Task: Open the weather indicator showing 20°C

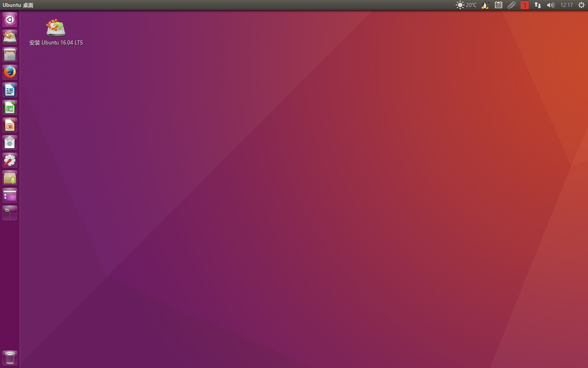Action: (x=466, y=5)
